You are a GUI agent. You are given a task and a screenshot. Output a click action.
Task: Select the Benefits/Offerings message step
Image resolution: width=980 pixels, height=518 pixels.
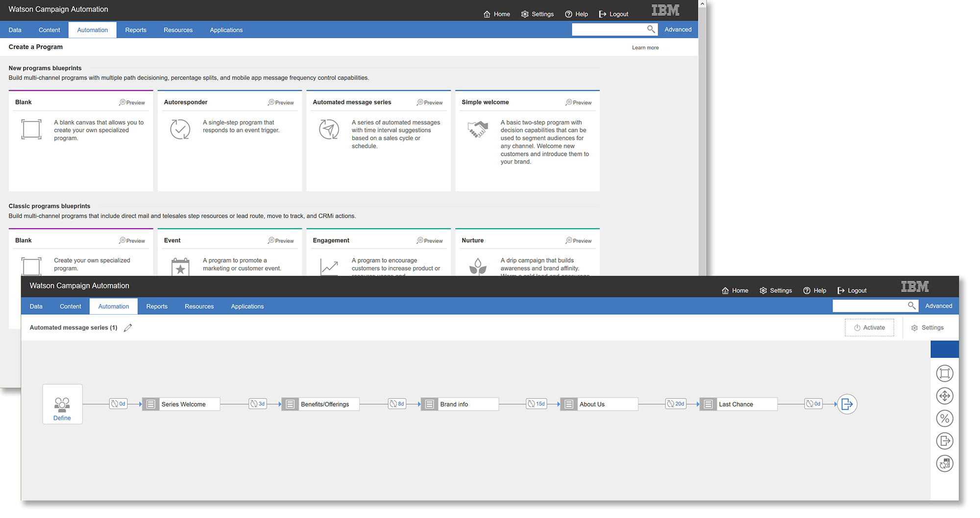320,404
